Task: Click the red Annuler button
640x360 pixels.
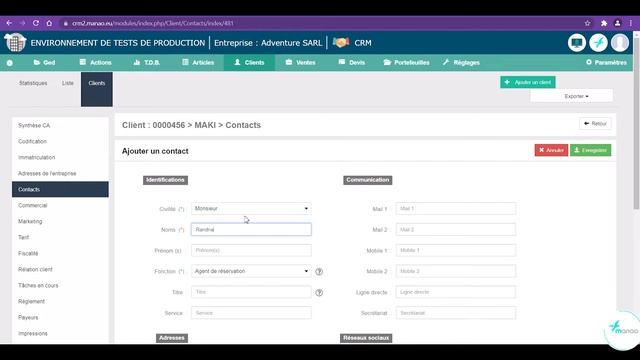Action: click(x=551, y=150)
